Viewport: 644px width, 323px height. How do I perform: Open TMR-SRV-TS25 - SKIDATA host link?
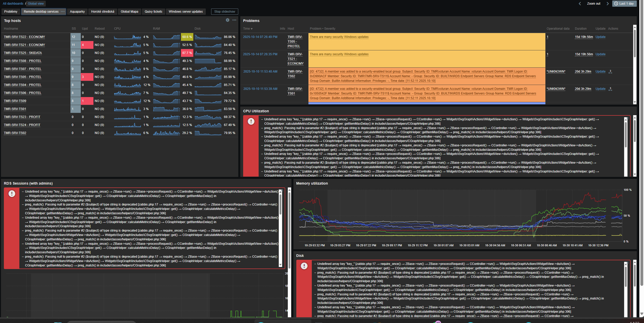23,53
